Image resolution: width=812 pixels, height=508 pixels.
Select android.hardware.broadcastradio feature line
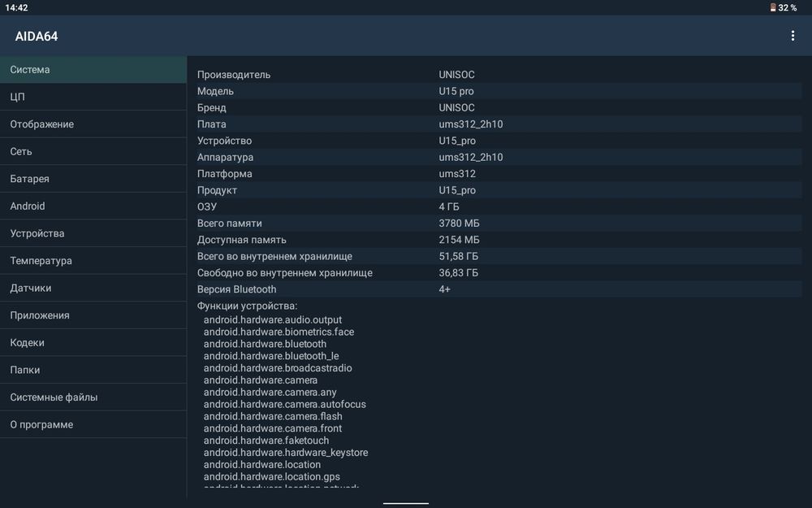278,368
